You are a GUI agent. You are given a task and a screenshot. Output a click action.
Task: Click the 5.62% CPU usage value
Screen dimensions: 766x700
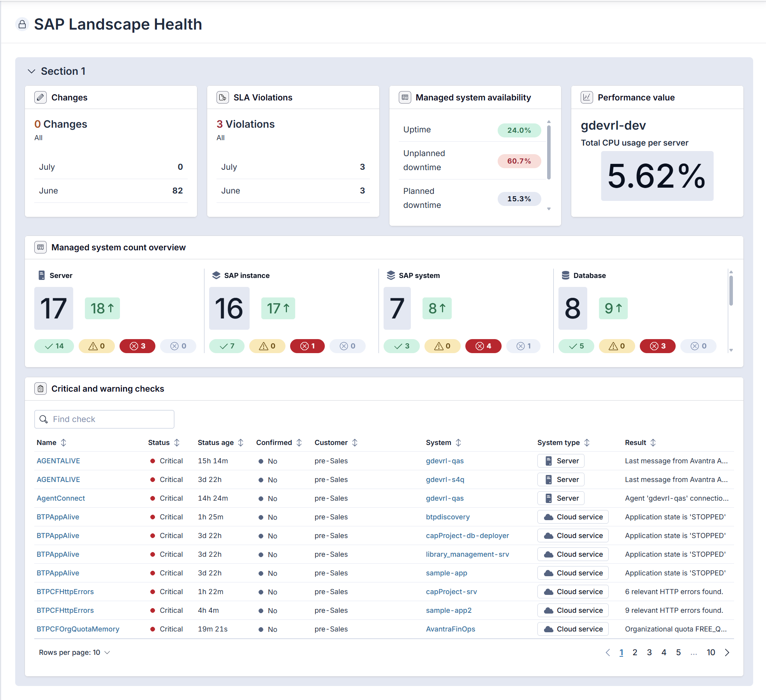tap(657, 176)
